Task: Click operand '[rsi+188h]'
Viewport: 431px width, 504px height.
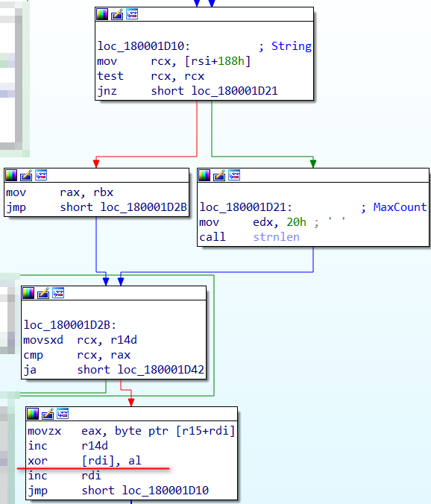Action: tap(218, 61)
